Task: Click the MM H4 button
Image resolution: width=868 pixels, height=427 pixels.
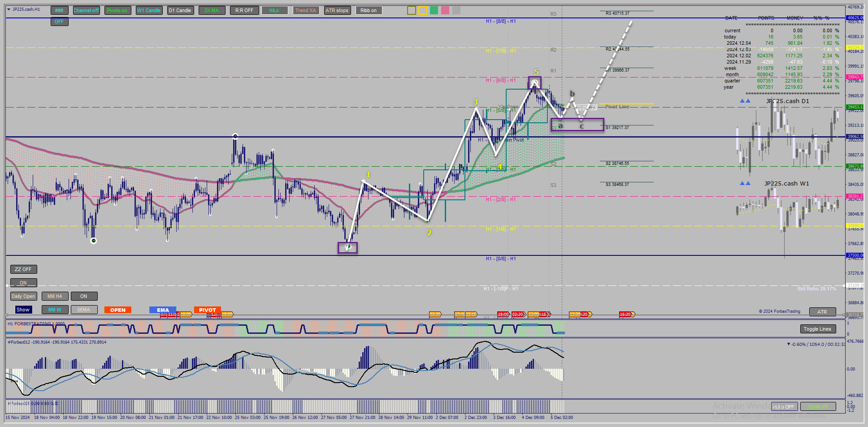Action: tap(55, 296)
